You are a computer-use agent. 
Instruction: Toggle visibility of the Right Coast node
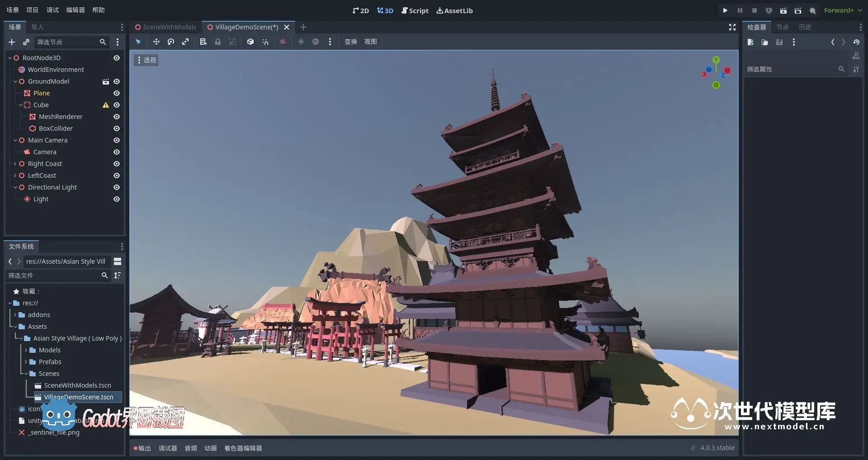pos(116,164)
